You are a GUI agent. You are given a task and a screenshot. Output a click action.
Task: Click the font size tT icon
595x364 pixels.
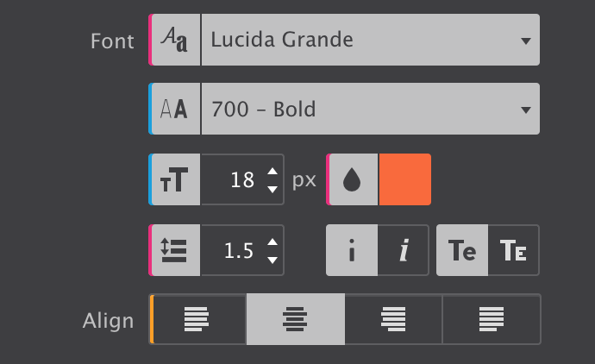pos(174,179)
